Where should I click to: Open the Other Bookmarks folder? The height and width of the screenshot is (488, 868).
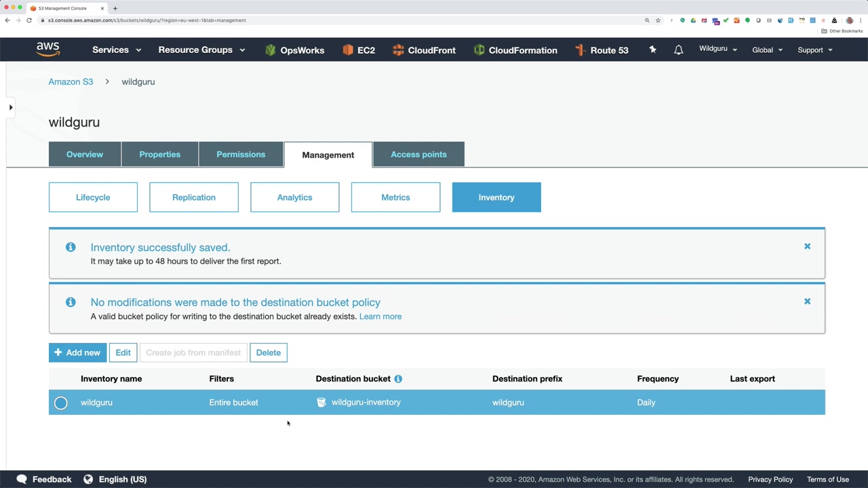(842, 31)
